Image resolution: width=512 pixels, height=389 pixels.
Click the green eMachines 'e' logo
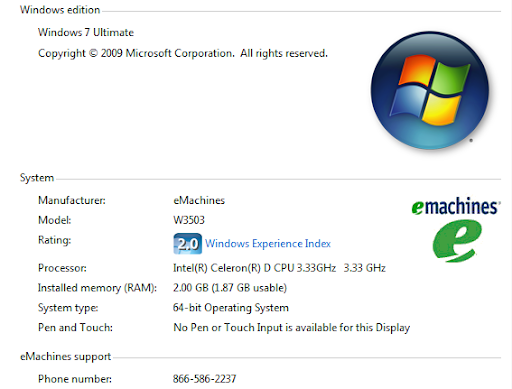tap(457, 240)
